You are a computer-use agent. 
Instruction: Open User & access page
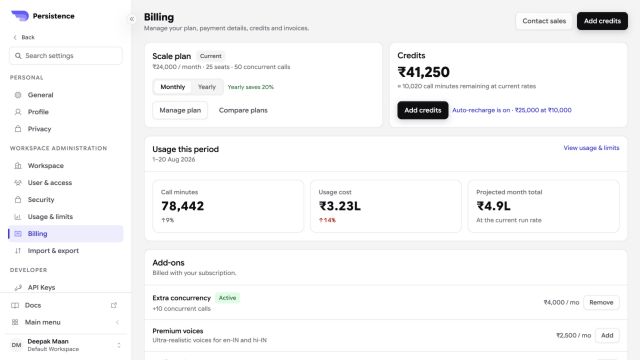pos(66,182)
